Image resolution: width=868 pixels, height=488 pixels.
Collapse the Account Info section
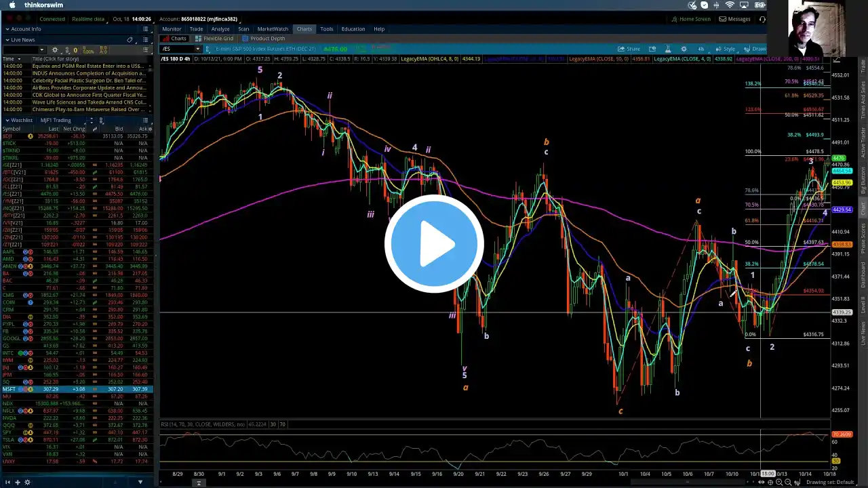pyautogui.click(x=7, y=29)
